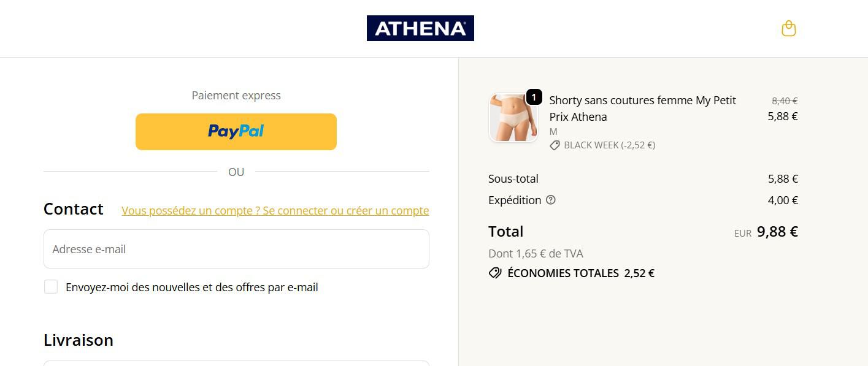Click the PayPal logo inside the yellow button
Viewport: 868px width, 366px height.
coord(236,131)
